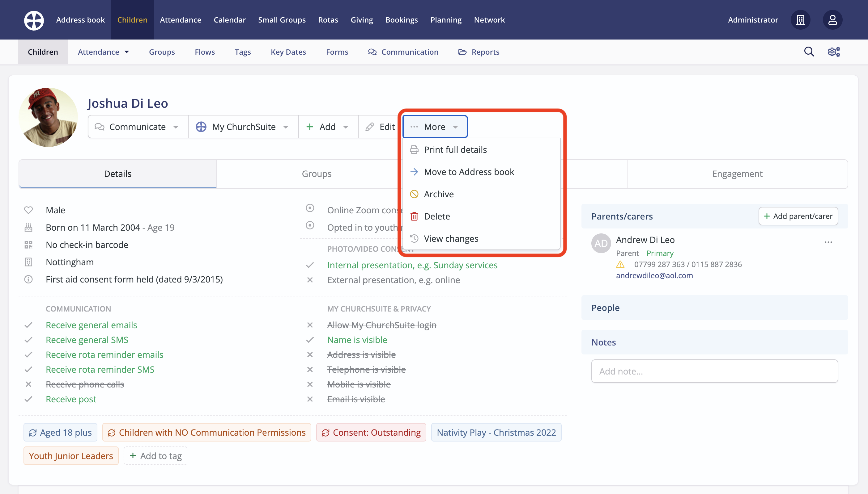Screen dimensions: 868x494
Task: Click Add parent/carer button
Action: click(x=798, y=216)
